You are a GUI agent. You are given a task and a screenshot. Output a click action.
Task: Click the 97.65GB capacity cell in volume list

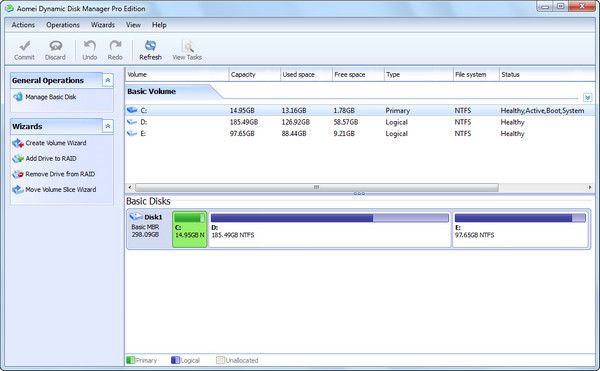pyautogui.click(x=242, y=133)
